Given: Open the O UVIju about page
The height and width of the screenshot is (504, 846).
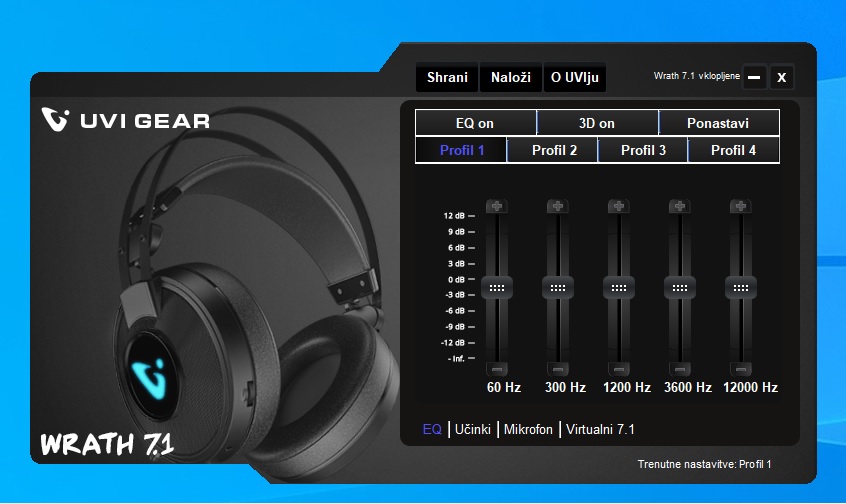Looking at the screenshot, I should pyautogui.click(x=575, y=77).
